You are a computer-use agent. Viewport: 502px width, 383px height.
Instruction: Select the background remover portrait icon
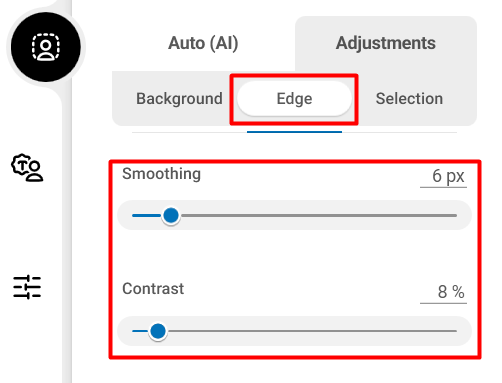(46, 47)
